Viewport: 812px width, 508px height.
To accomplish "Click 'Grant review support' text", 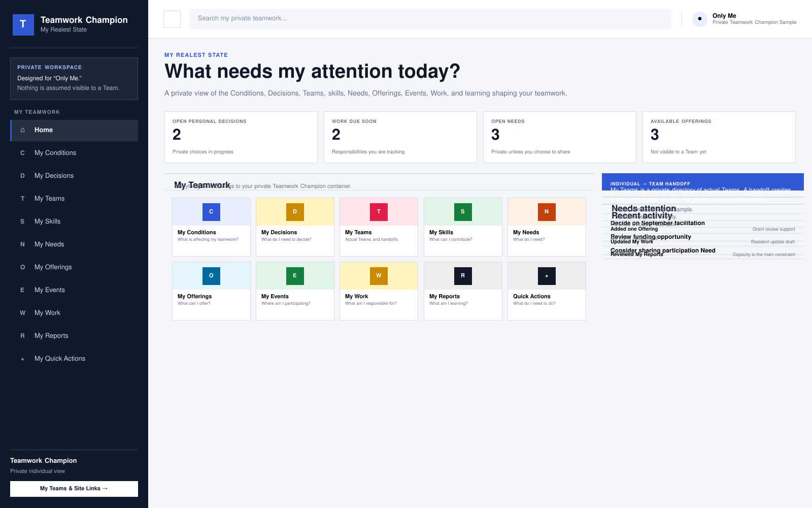I will (x=773, y=230).
